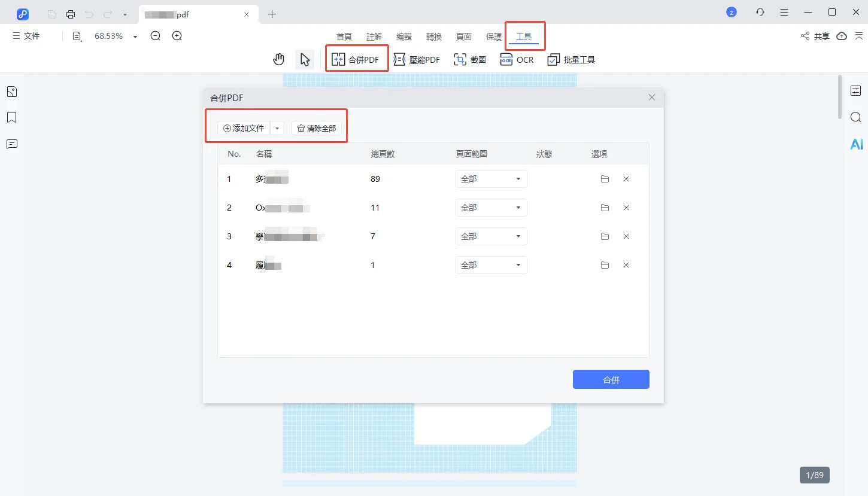
Task: Open the comments panel in left sidebar
Action: coord(11,144)
